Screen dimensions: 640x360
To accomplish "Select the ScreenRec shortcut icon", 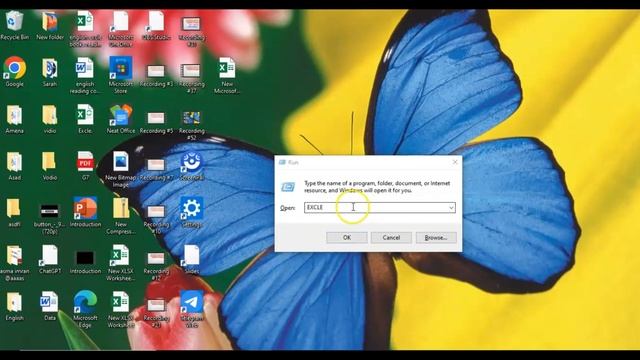I will [191, 166].
